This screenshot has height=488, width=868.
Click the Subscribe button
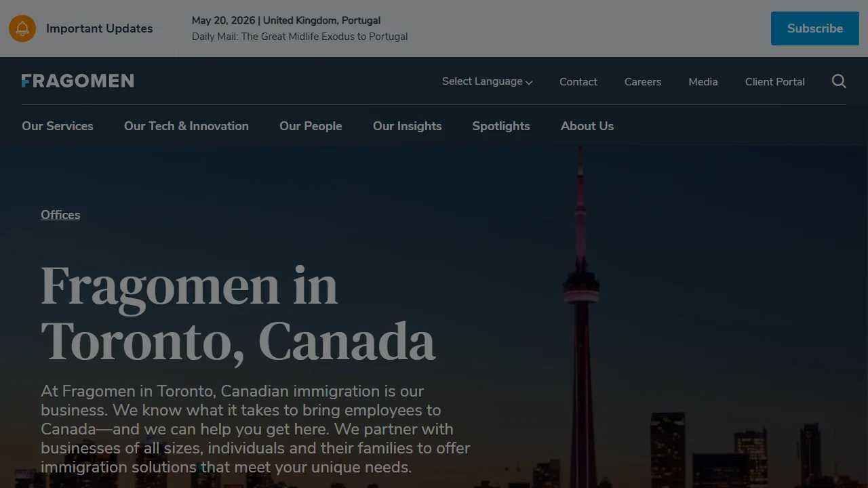click(815, 28)
